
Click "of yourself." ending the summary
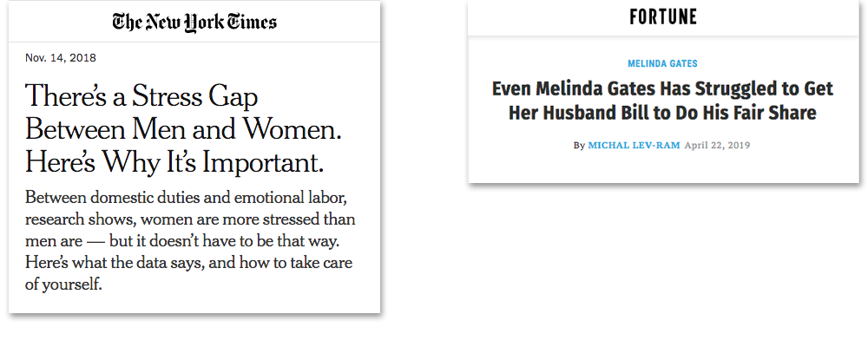coord(63,285)
